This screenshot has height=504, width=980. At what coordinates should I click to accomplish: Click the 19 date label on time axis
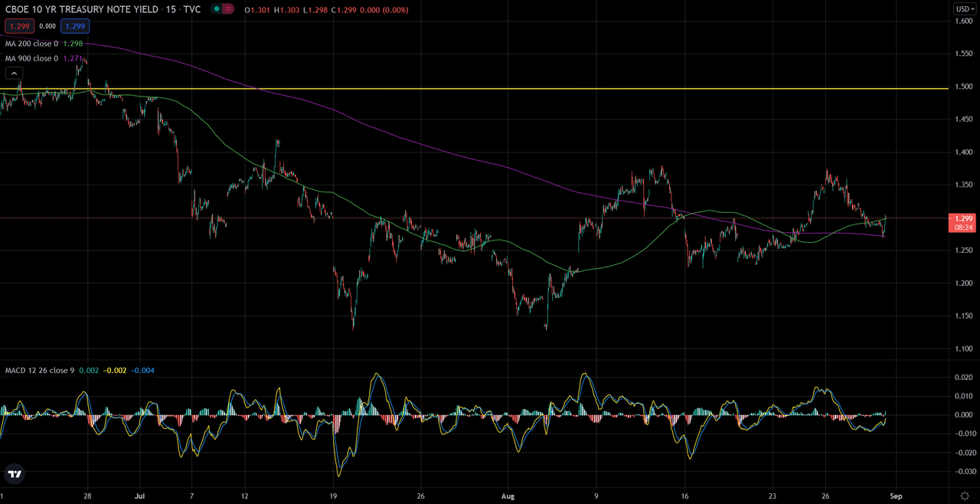tap(334, 496)
